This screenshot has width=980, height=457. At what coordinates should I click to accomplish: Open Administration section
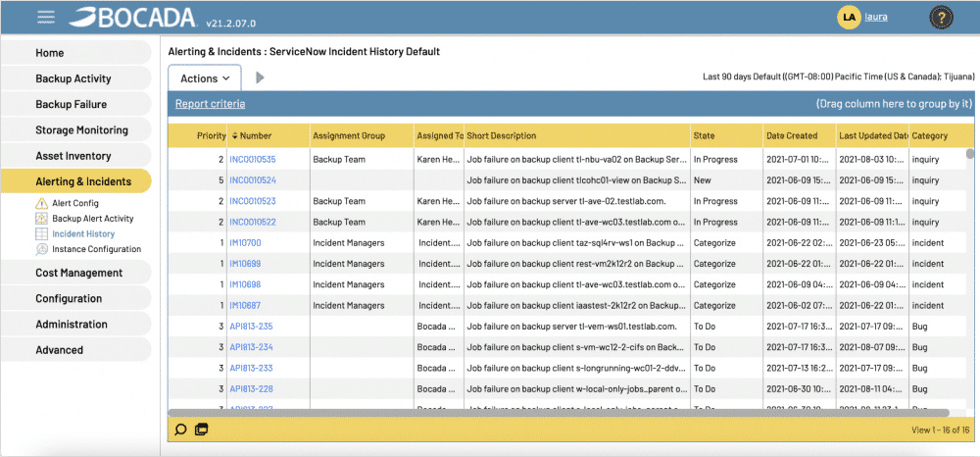click(x=75, y=324)
